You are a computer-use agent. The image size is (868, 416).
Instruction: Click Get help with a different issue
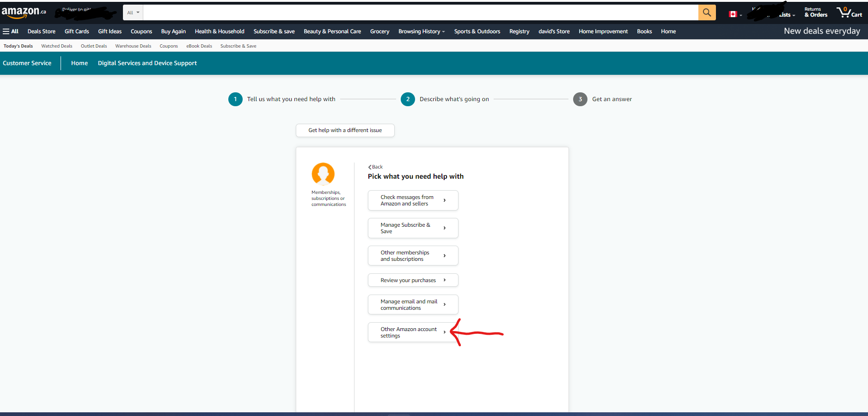click(345, 130)
